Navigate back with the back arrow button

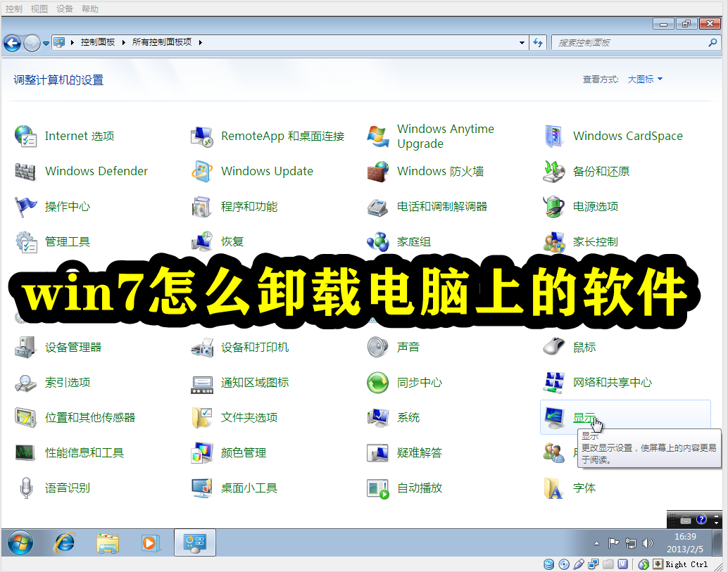click(12, 42)
